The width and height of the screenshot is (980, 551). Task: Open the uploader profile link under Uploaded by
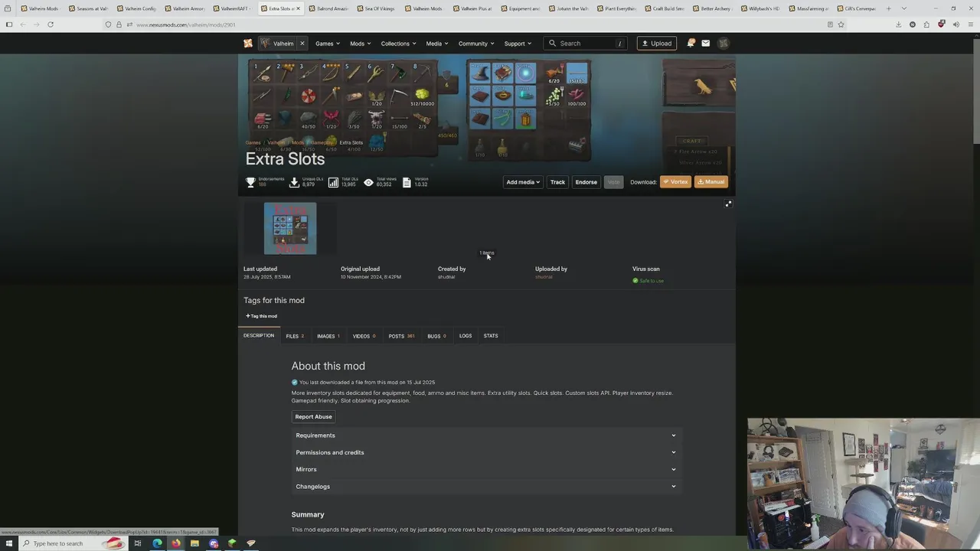[x=544, y=277]
